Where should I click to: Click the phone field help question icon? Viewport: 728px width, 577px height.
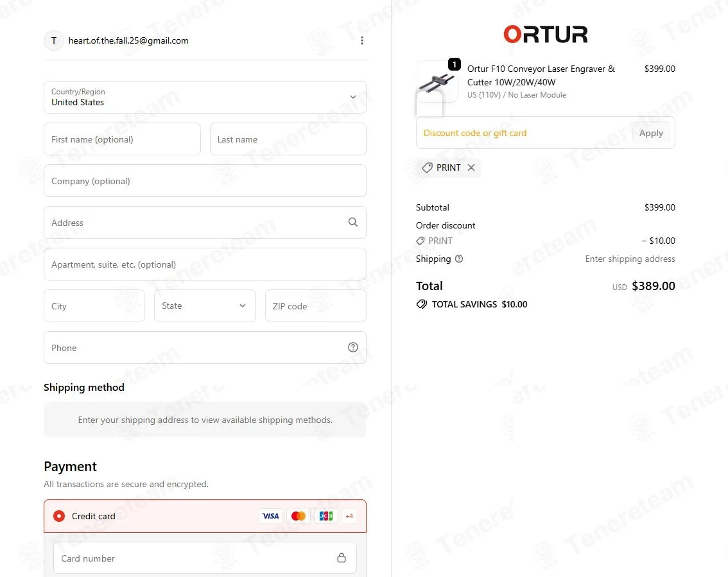353,347
